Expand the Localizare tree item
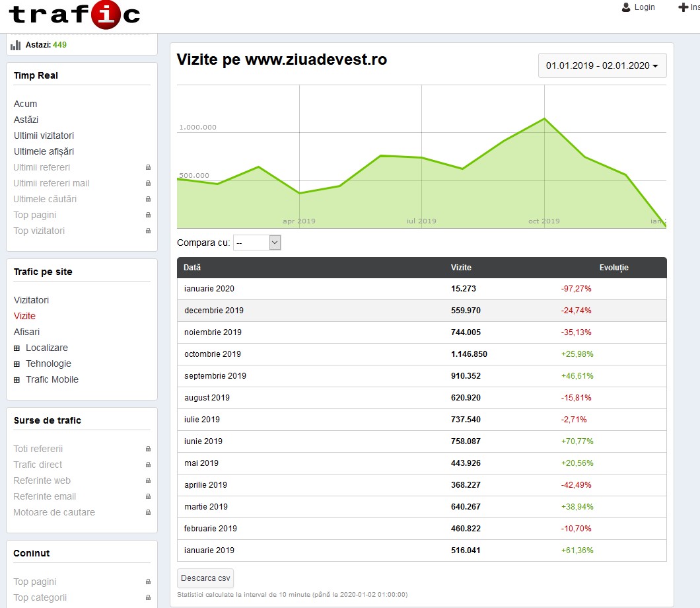This screenshot has height=608, width=700. coord(17,348)
